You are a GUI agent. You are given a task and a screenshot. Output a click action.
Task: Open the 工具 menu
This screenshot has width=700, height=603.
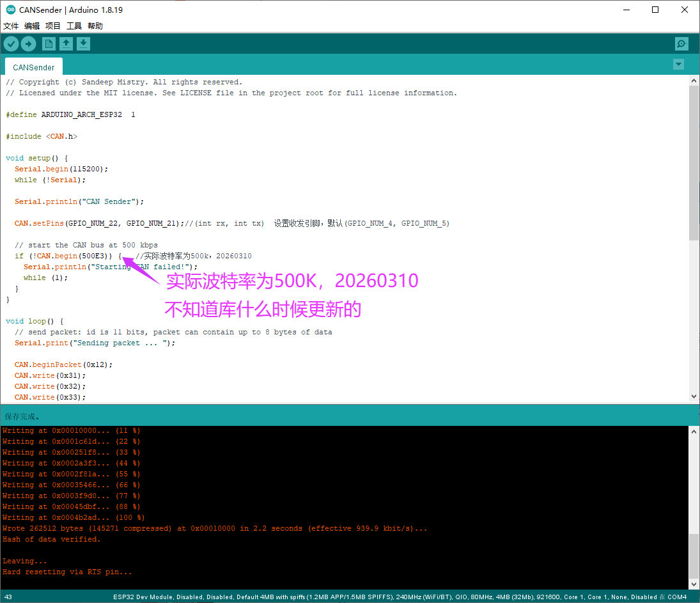point(74,26)
